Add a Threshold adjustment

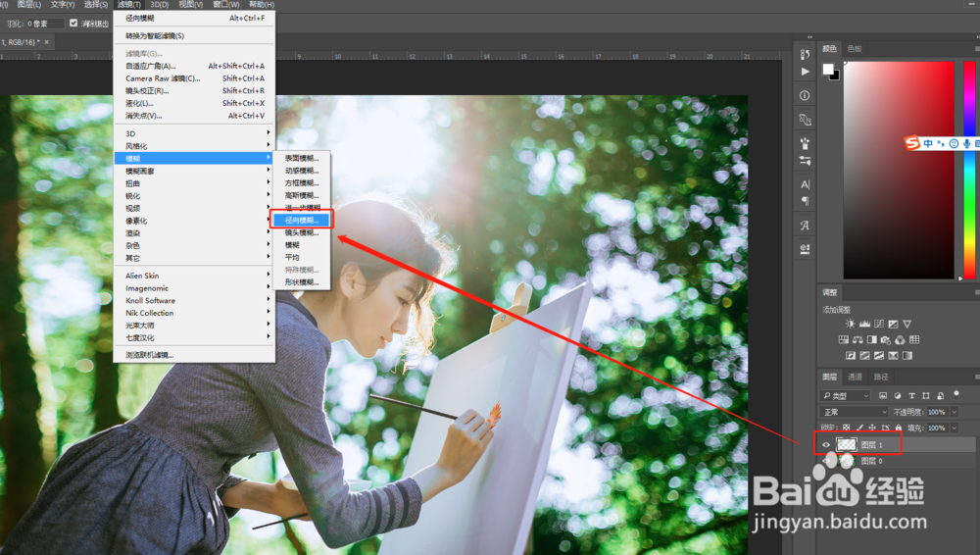(x=879, y=355)
